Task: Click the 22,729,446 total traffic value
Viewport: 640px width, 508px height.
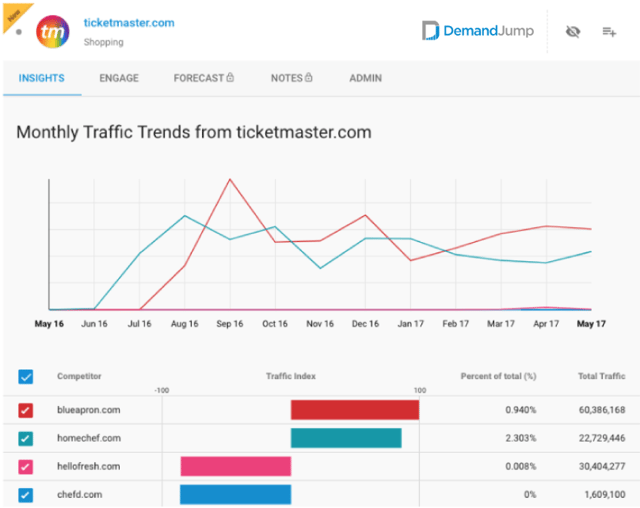Action: click(x=602, y=438)
